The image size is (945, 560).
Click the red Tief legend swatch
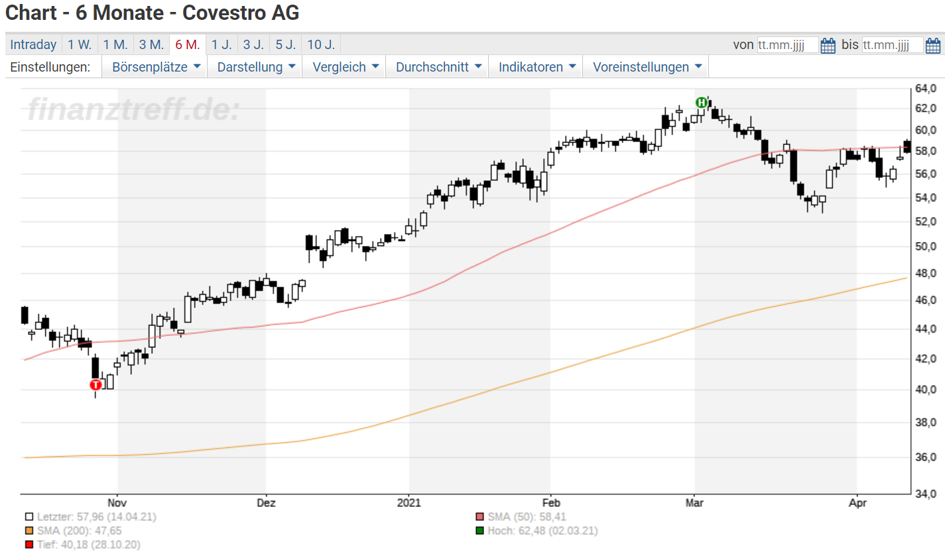29,545
